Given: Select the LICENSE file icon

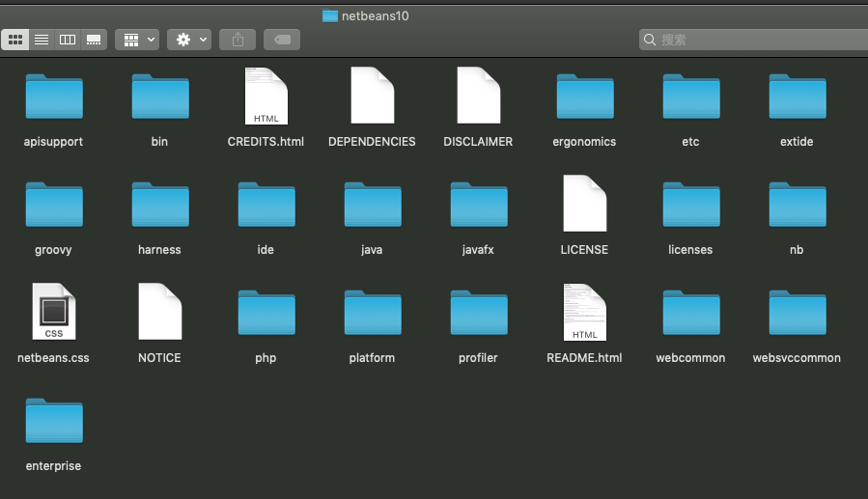Looking at the screenshot, I should tap(585, 203).
